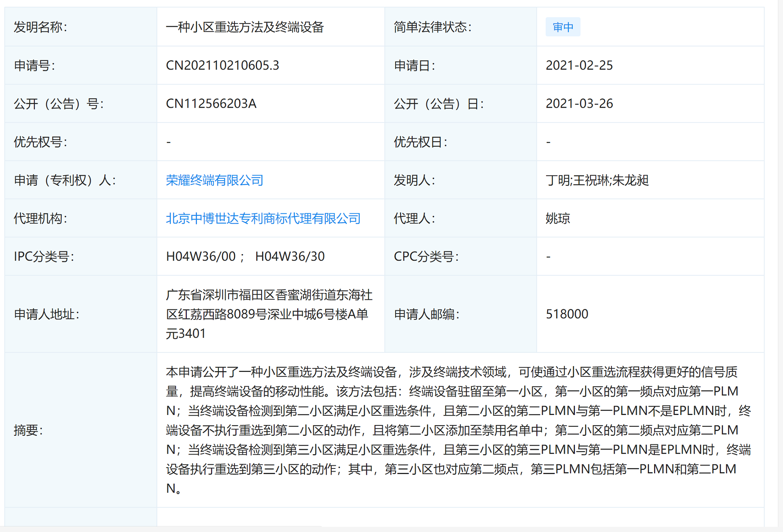Click the 申请人地址 label
The height and width of the screenshot is (532, 783).
click(46, 314)
